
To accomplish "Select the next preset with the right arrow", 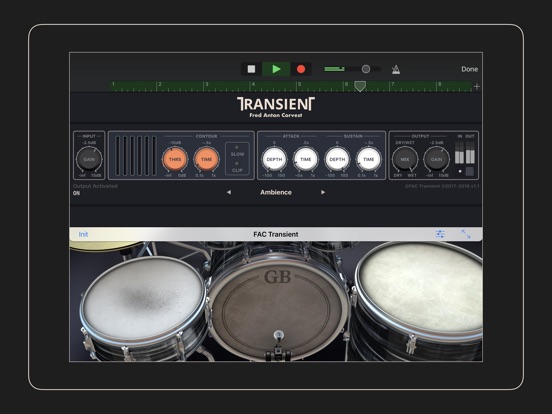I will (322, 192).
